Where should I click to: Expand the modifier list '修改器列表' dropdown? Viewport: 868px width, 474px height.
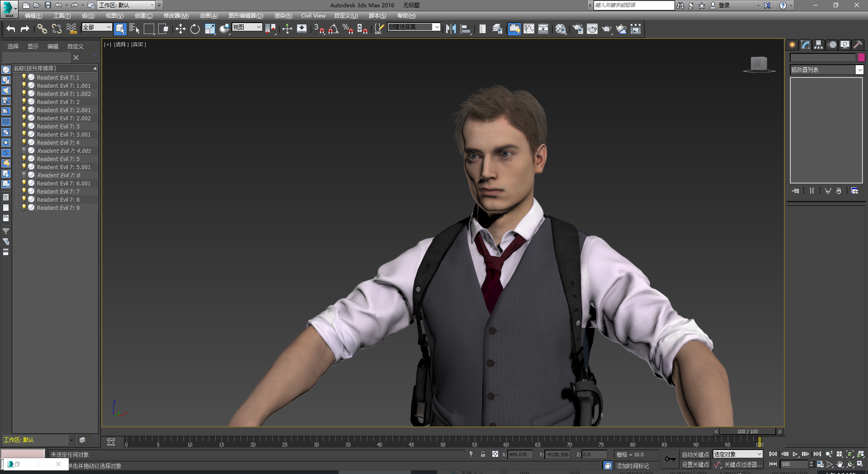pyautogui.click(x=827, y=70)
